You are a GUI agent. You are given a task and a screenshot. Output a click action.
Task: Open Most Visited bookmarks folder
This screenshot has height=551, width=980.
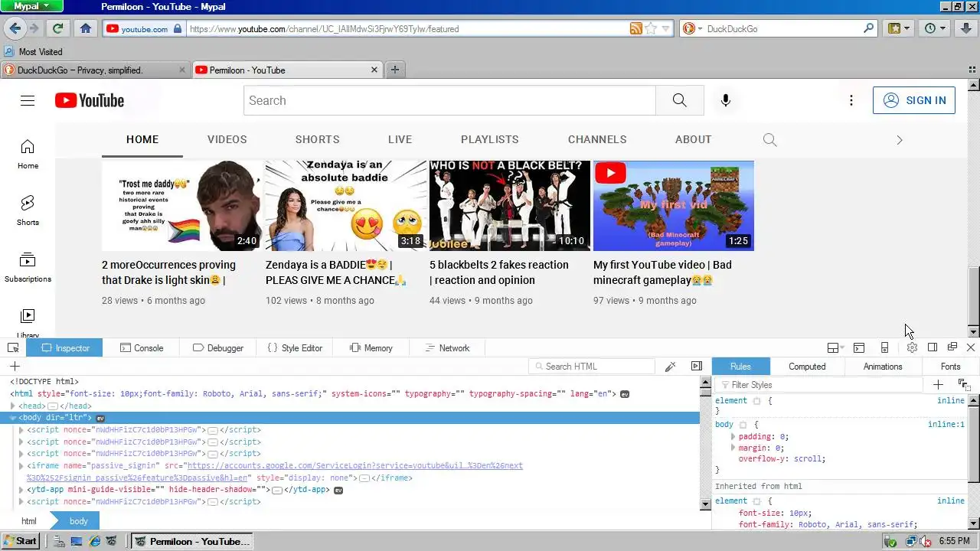(33, 52)
